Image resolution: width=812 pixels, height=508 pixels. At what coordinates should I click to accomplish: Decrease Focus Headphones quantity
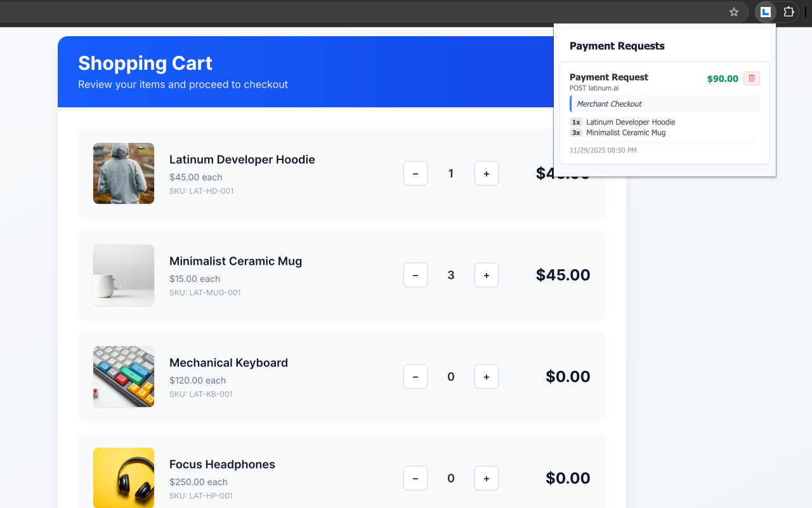click(415, 478)
